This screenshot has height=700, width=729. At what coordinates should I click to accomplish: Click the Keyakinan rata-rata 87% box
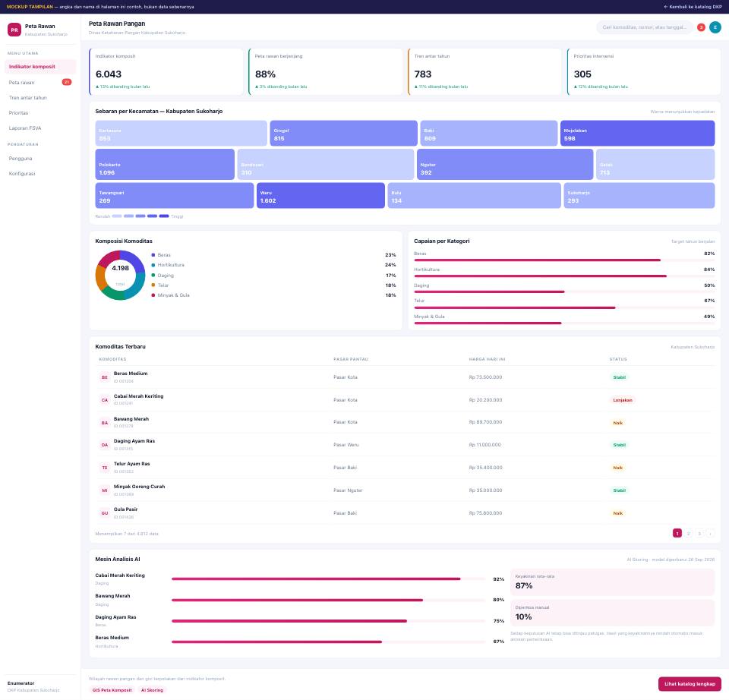click(612, 582)
